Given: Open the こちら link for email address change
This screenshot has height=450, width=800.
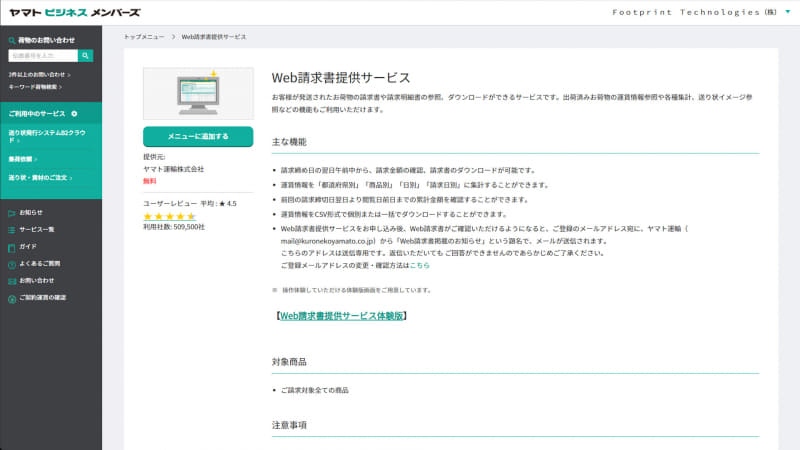Looking at the screenshot, I should pos(419,265).
